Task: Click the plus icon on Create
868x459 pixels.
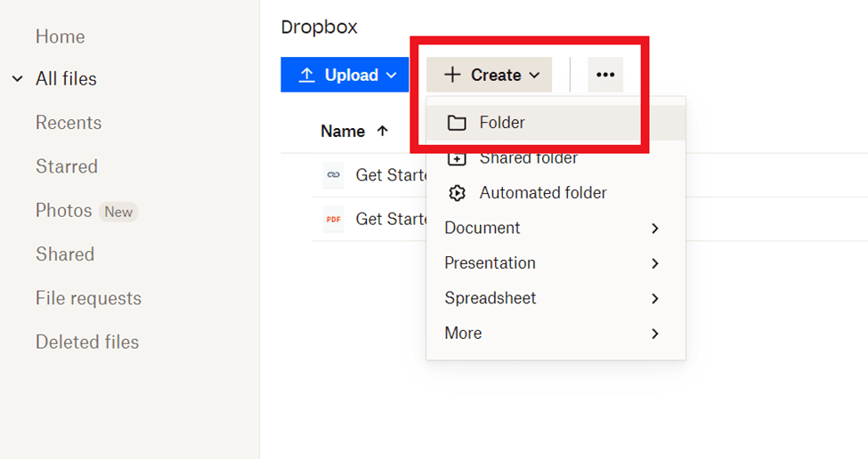Action: (x=452, y=75)
